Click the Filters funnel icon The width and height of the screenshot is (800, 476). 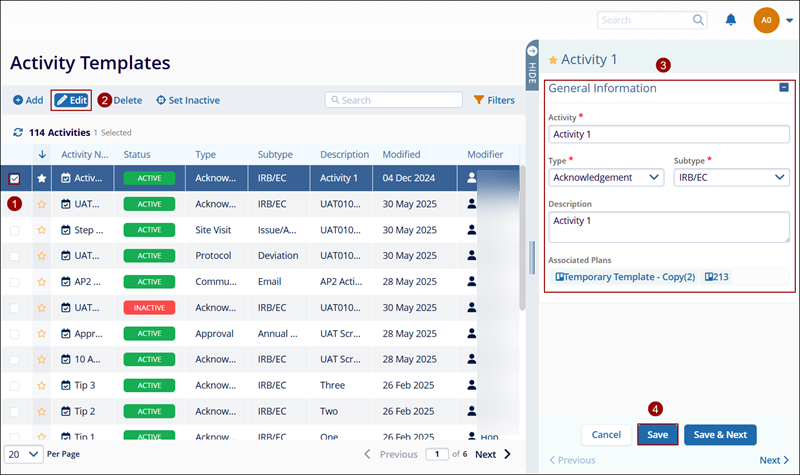click(x=479, y=100)
